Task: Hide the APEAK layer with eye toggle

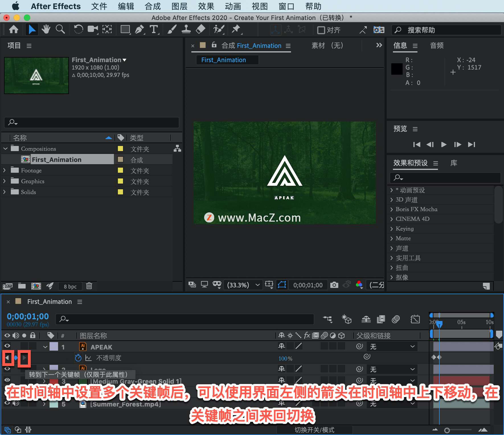Action: click(x=7, y=346)
